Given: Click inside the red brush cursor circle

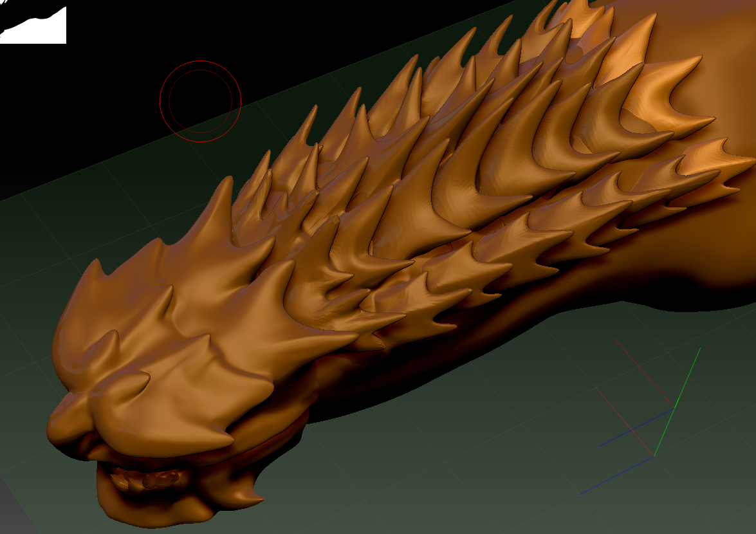Looking at the screenshot, I should pyautogui.click(x=200, y=101).
